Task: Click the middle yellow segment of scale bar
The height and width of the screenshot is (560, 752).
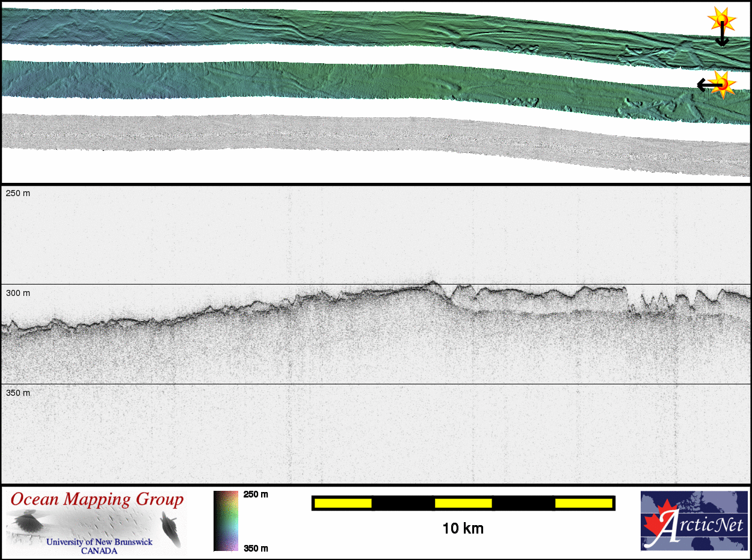Action: tap(463, 503)
